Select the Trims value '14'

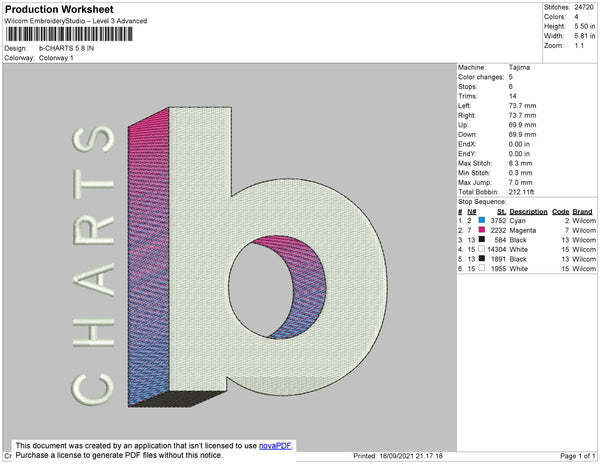coord(513,96)
